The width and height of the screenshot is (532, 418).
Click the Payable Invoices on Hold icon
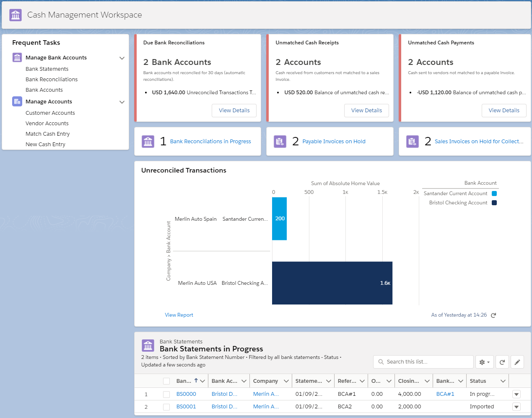(x=280, y=142)
